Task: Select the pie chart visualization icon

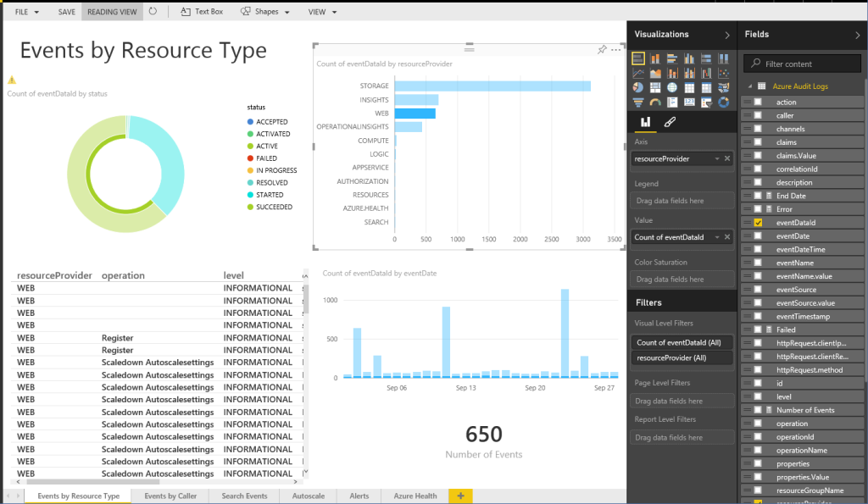Action: click(638, 87)
